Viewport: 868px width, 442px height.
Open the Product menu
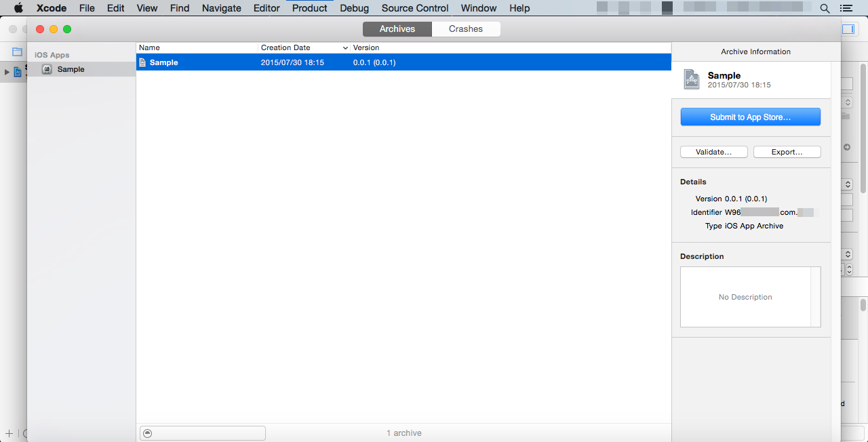pos(310,8)
